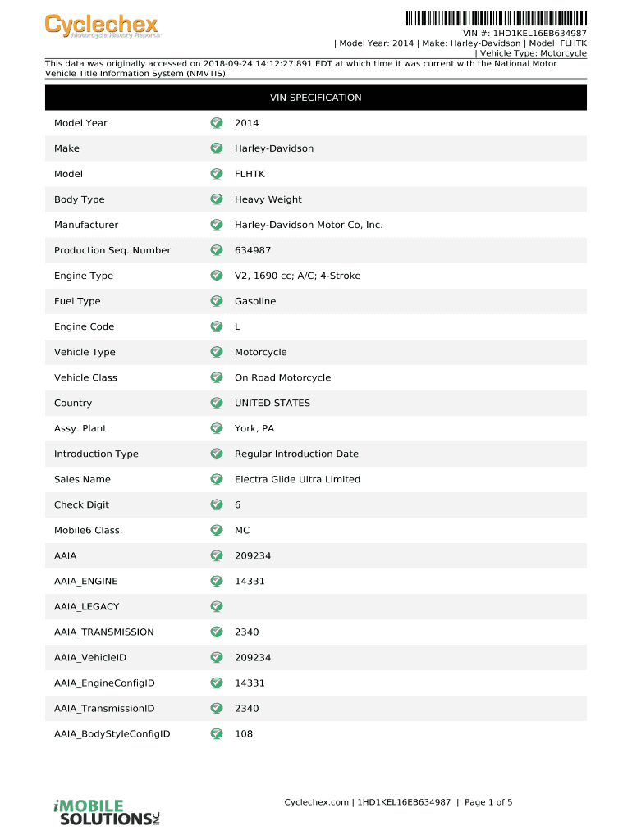
Task: Click the check icon next to Check Digit
Action: tap(216, 504)
